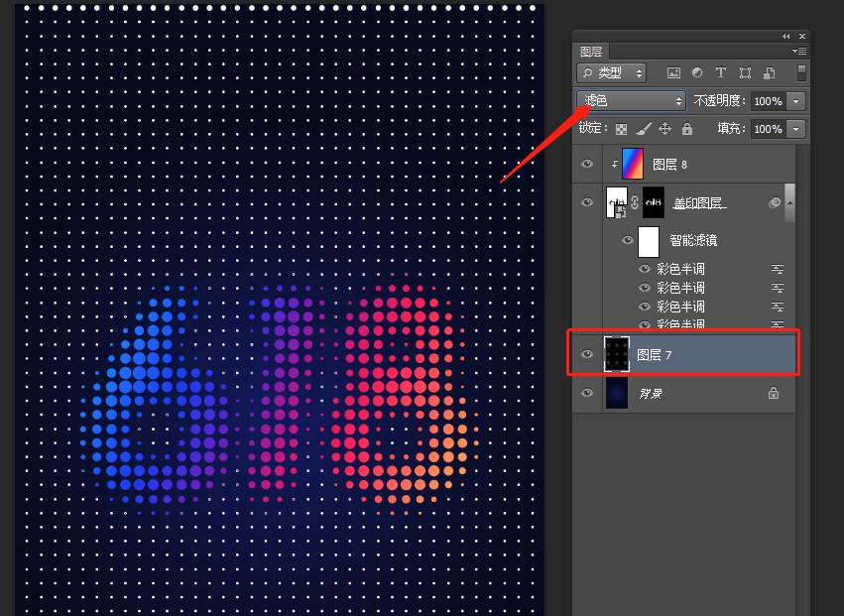Open the 填充 slider dropdown arrow
Viewport: 844px width, 616px height.
[795, 129]
